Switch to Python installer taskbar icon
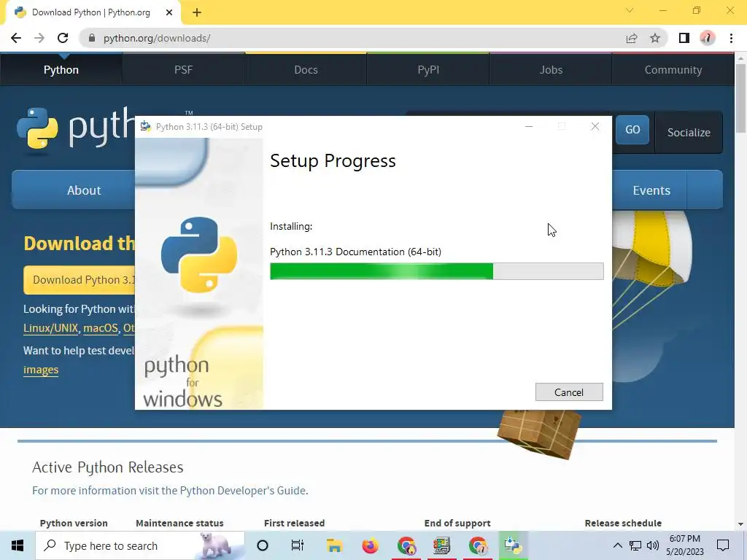 pyautogui.click(x=513, y=545)
